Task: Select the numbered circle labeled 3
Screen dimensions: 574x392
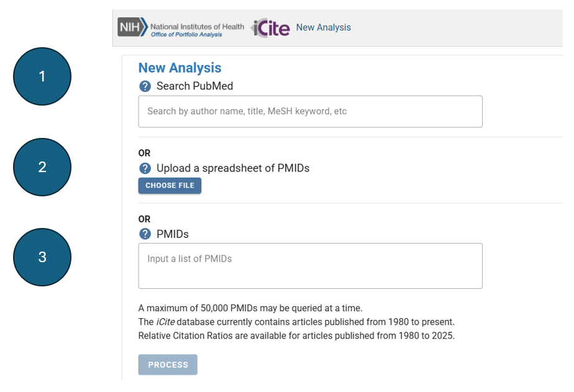Action: pyautogui.click(x=42, y=257)
